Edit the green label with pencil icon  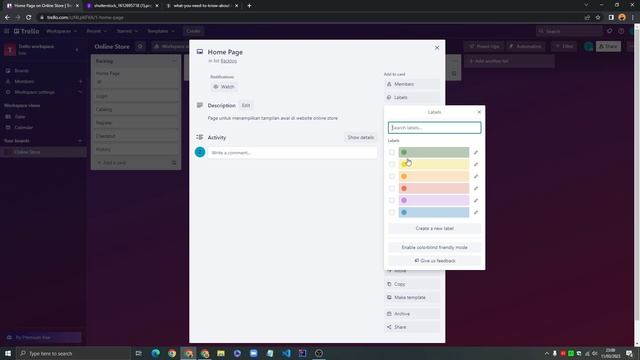476,152
